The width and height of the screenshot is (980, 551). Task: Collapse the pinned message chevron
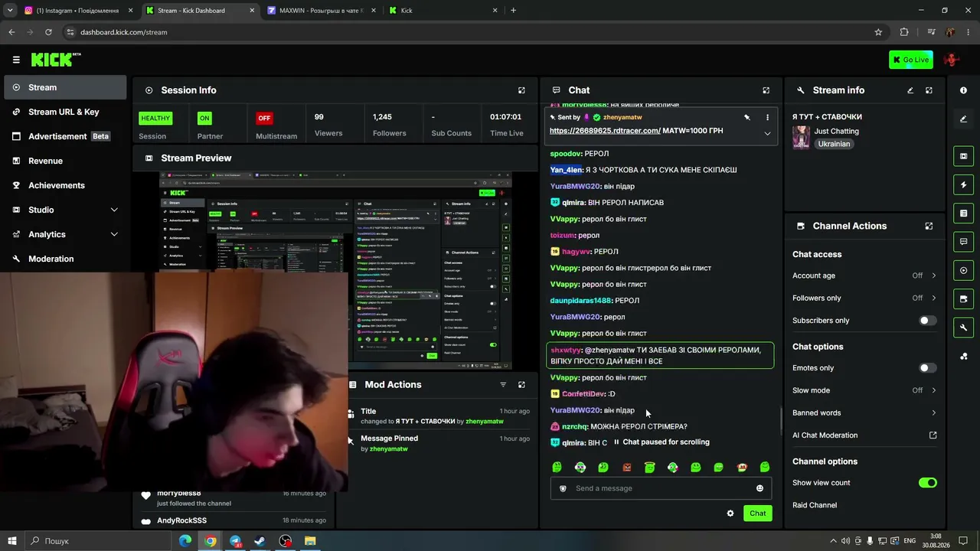[x=767, y=134]
